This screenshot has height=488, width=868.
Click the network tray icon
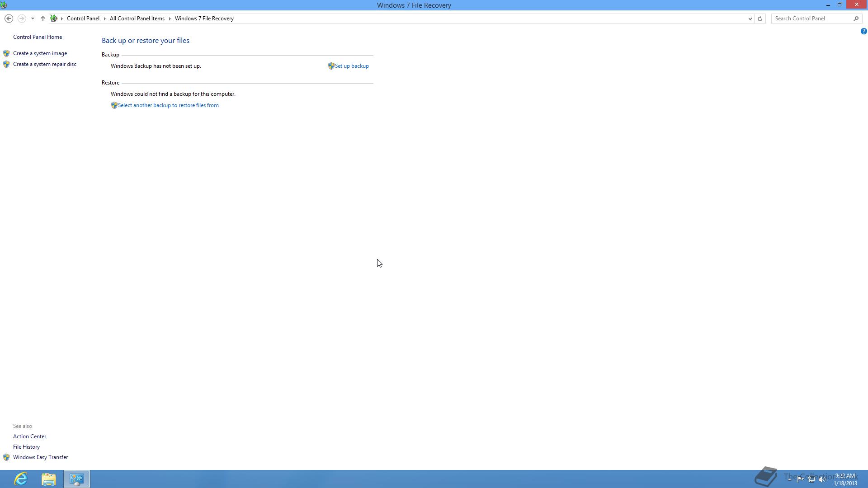(811, 479)
